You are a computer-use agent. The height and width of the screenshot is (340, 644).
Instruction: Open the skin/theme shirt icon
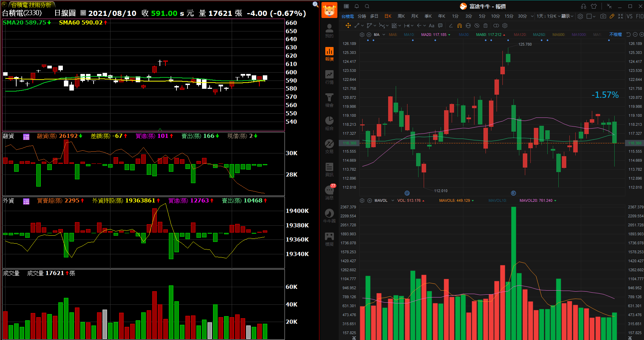[x=594, y=6]
